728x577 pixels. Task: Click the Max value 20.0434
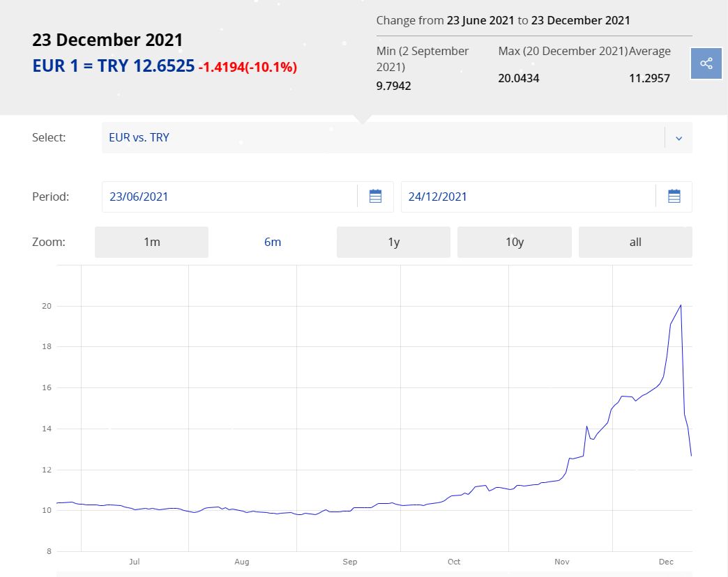click(x=518, y=78)
